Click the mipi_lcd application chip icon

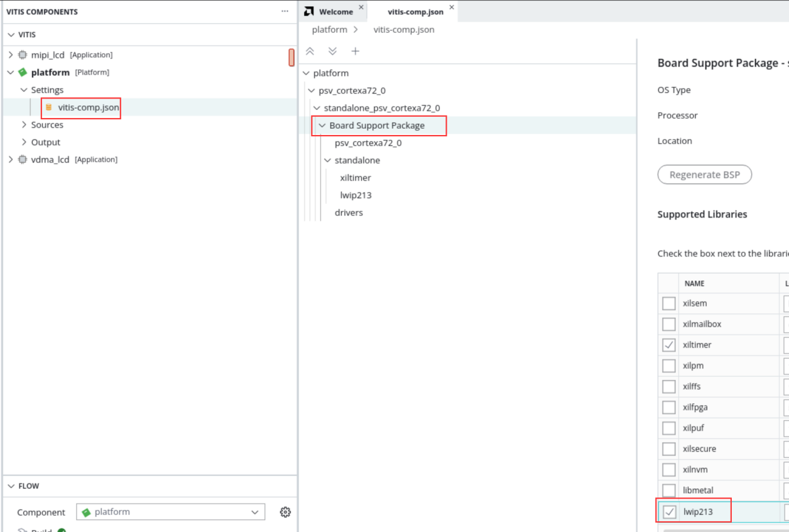click(23, 55)
